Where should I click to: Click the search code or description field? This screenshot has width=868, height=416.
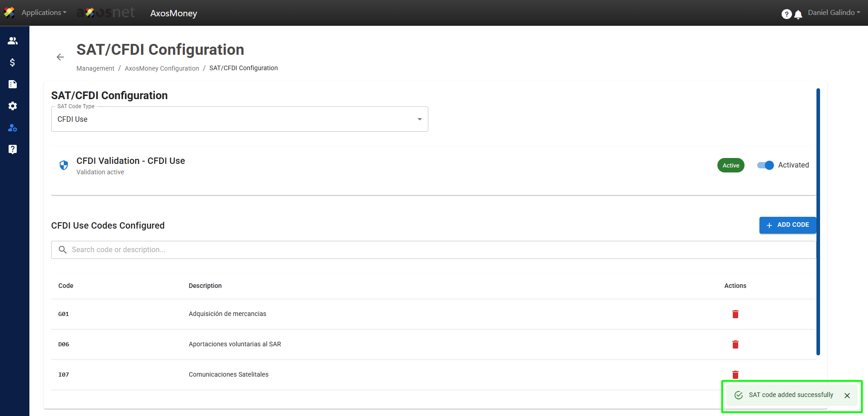433,250
